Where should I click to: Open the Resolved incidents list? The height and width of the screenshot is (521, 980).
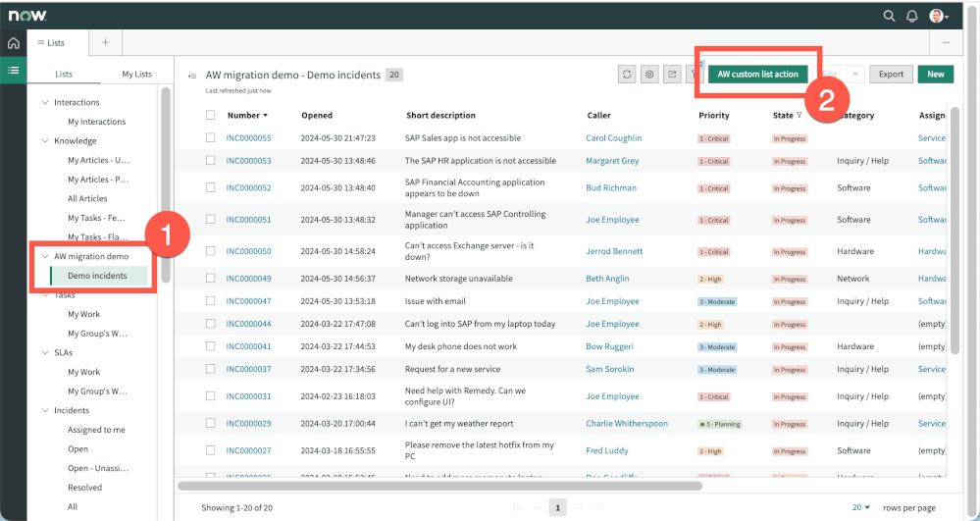tap(85, 488)
